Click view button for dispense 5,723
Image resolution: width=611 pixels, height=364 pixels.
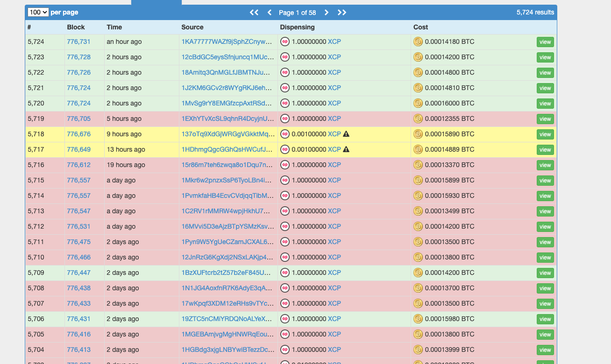tap(545, 57)
